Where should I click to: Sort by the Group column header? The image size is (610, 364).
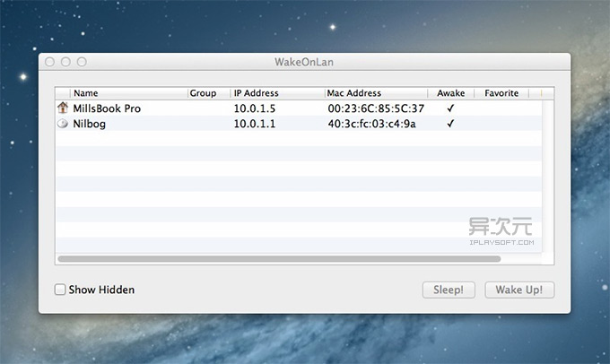(x=209, y=93)
